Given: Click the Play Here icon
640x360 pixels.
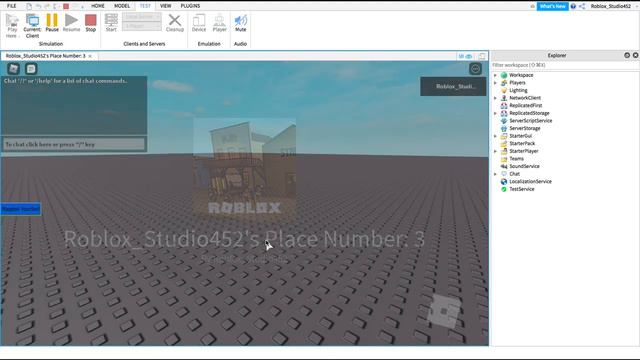Looking at the screenshot, I should (12, 25).
